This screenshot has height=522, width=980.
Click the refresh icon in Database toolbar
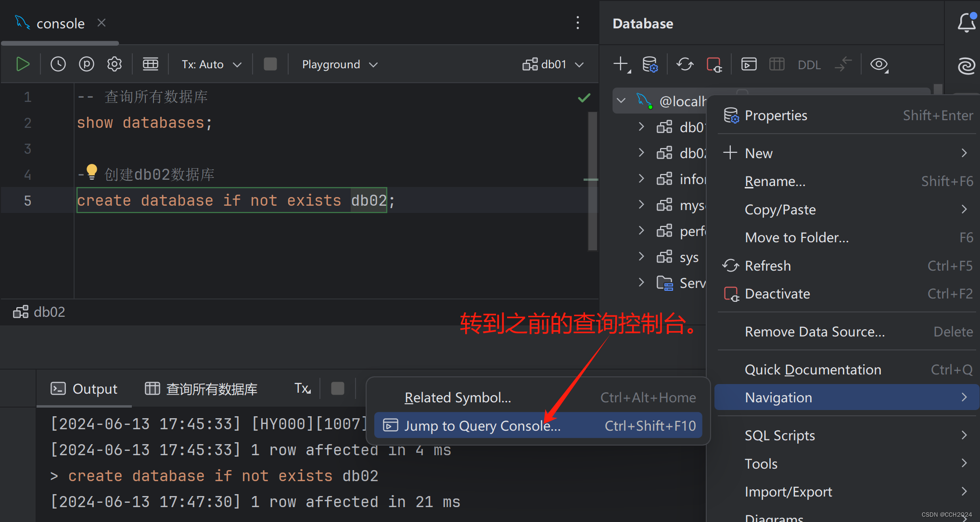685,64
